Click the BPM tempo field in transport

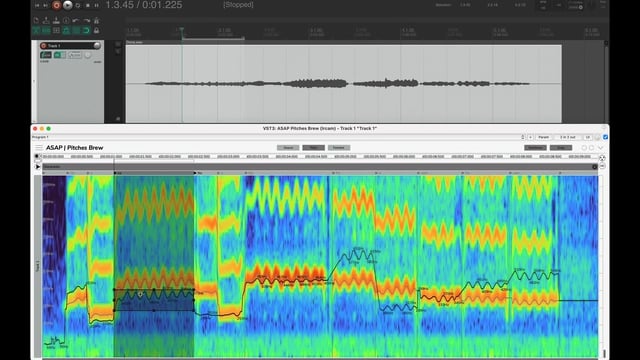click(543, 5)
